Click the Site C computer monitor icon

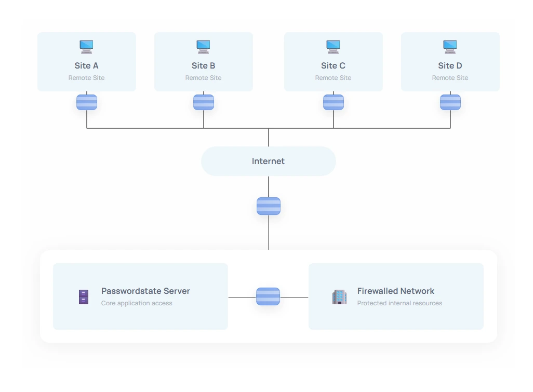(333, 47)
